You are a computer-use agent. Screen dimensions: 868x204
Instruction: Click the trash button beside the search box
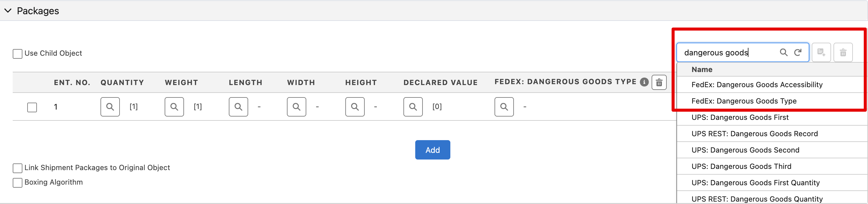point(843,53)
